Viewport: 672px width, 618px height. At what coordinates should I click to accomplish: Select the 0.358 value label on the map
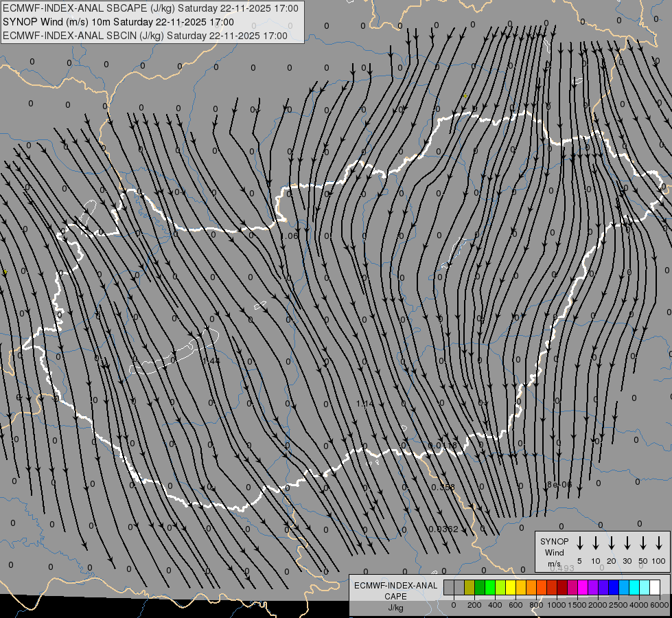(x=443, y=487)
